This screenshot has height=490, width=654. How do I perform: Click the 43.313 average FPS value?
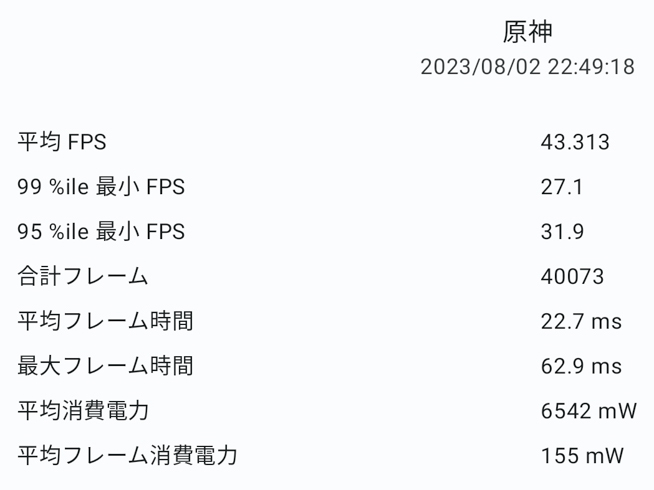tap(575, 142)
